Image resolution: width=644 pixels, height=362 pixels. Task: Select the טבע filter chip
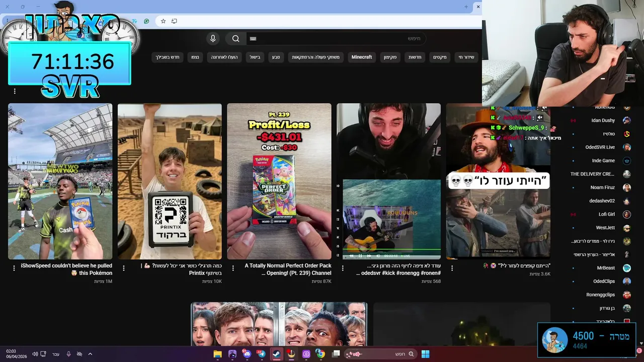point(276,57)
